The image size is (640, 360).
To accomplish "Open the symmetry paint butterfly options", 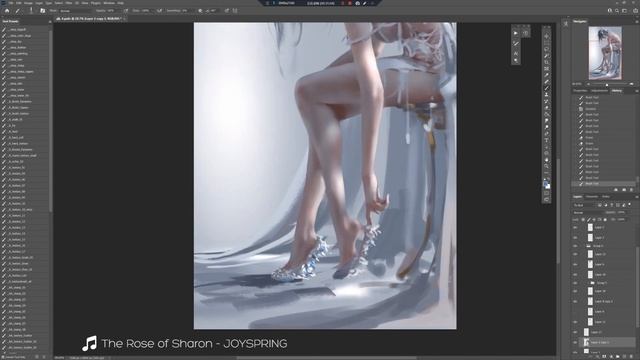I will pyautogui.click(x=234, y=11).
